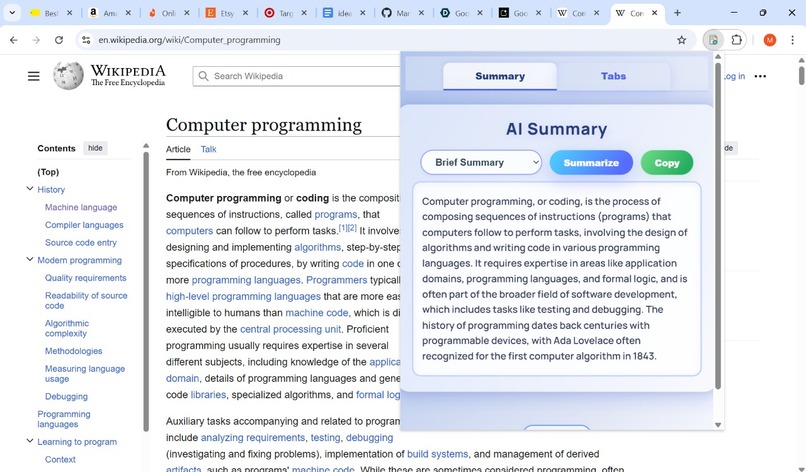Open a new browser tab
Viewport: 806px width, 472px height.
pyautogui.click(x=677, y=13)
